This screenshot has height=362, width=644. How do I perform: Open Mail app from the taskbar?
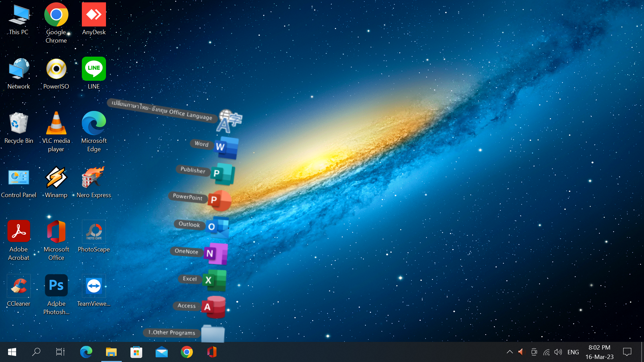(x=162, y=352)
